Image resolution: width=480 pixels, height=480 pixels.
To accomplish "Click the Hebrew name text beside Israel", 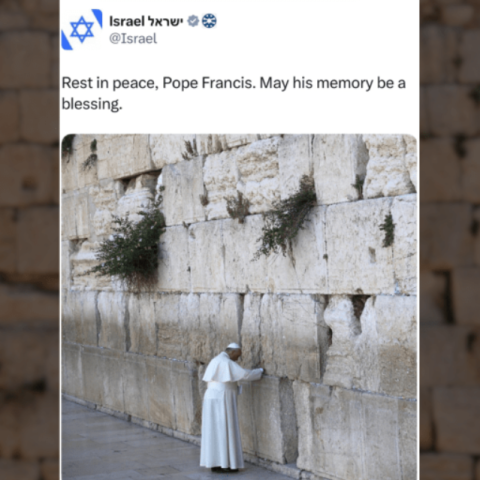I will click(x=165, y=21).
